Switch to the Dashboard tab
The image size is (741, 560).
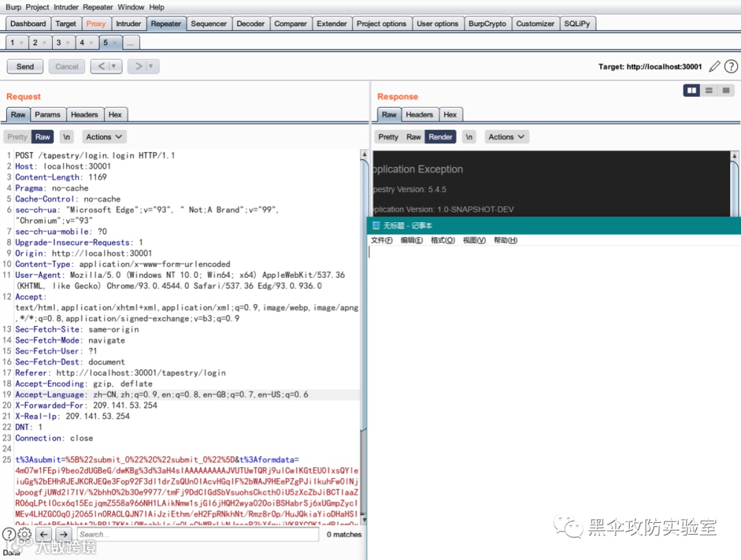pos(28,23)
